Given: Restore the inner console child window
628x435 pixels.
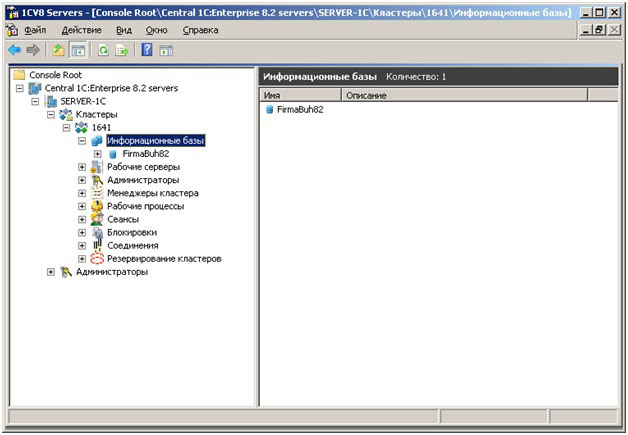Looking at the screenshot, I should click(x=599, y=30).
